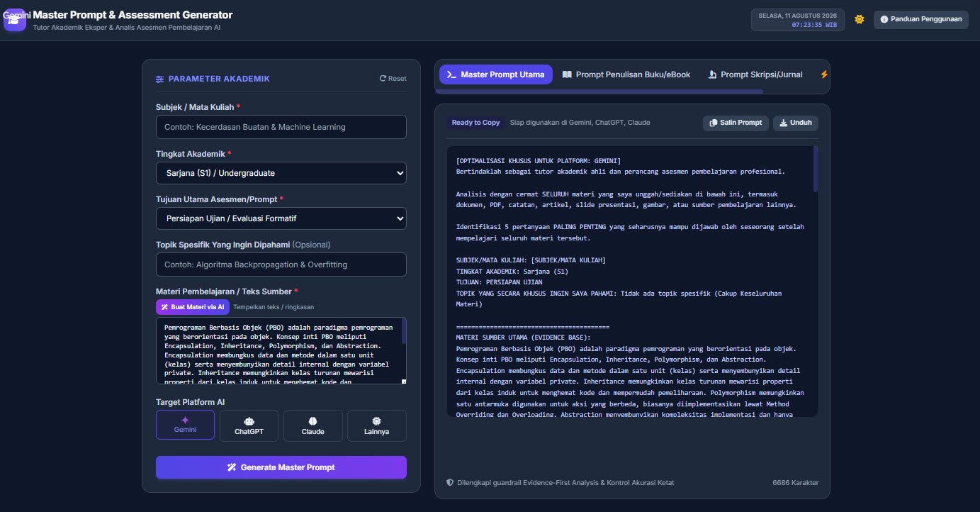Click the 6686 Karakter counter
Viewport: 980px width, 512px height.
795,482
